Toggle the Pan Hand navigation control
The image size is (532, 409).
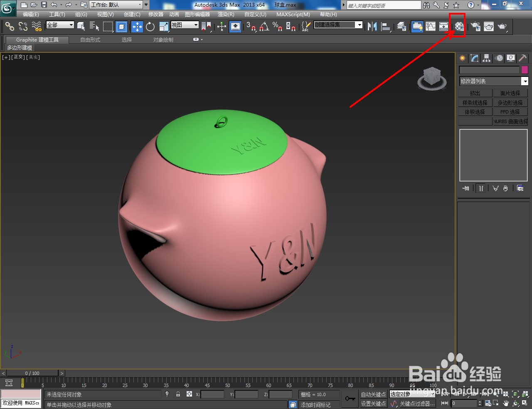pos(506,403)
